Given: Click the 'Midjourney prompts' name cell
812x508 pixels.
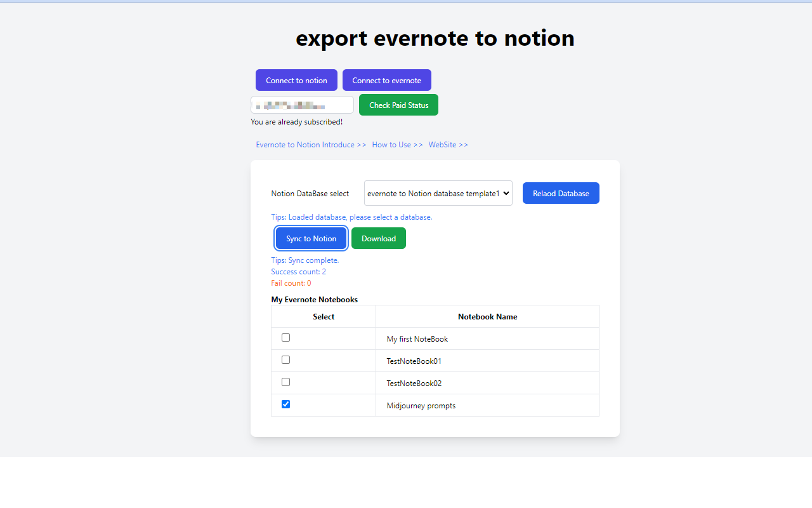Looking at the screenshot, I should pyautogui.click(x=487, y=405).
